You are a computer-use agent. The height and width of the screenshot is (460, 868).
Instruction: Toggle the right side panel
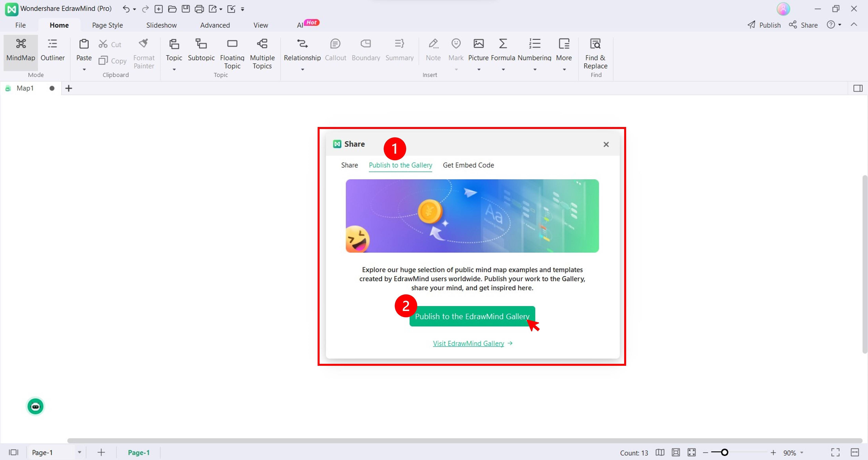(858, 88)
